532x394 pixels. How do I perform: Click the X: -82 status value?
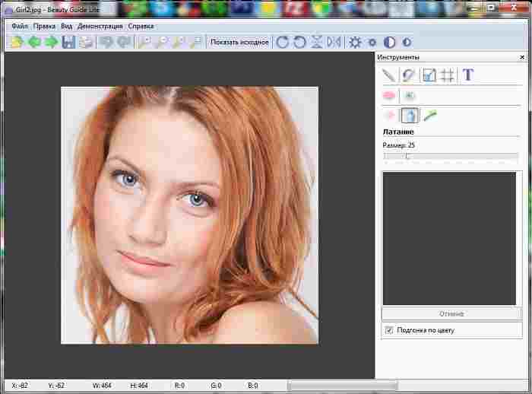click(x=20, y=386)
